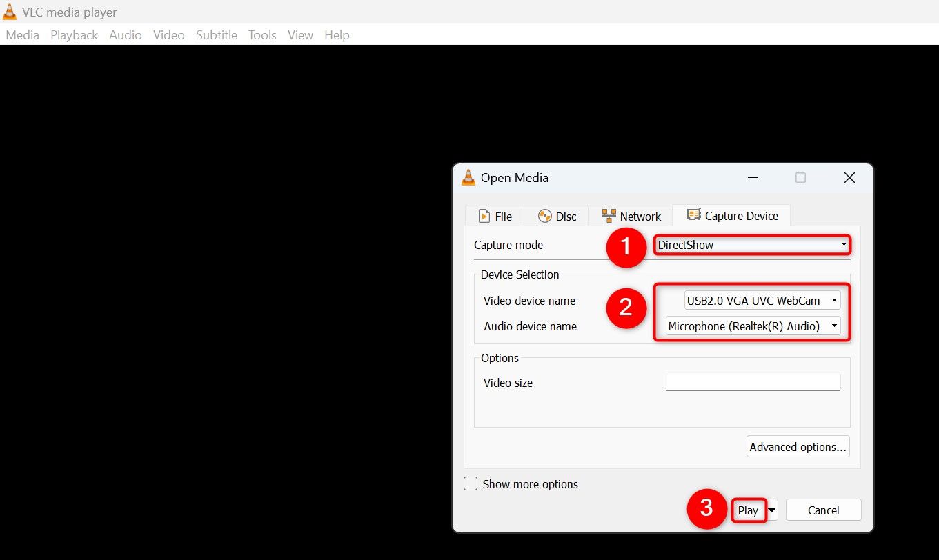Screen dimensions: 939x560
Task: Enable the Show more options checkbox
Action: click(x=471, y=483)
